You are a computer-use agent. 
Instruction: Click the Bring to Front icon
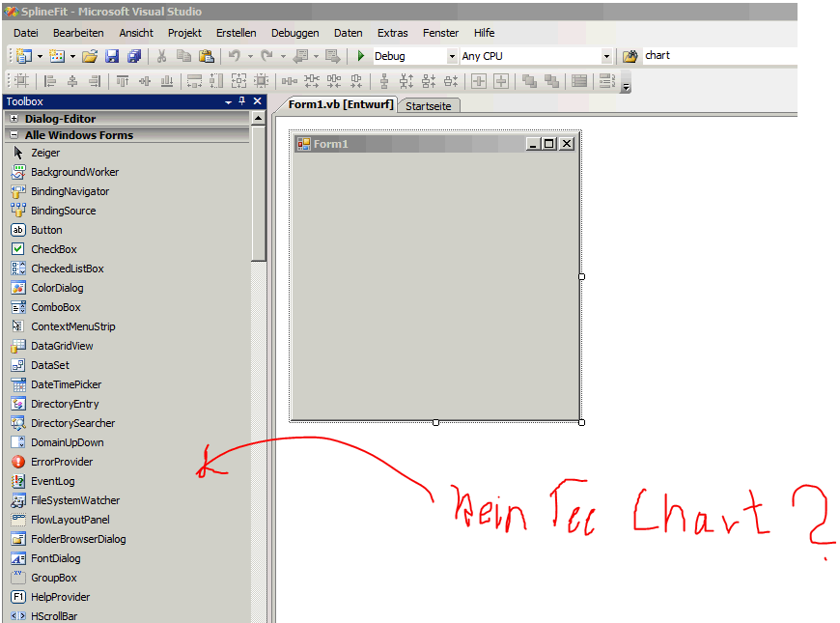[x=529, y=81]
